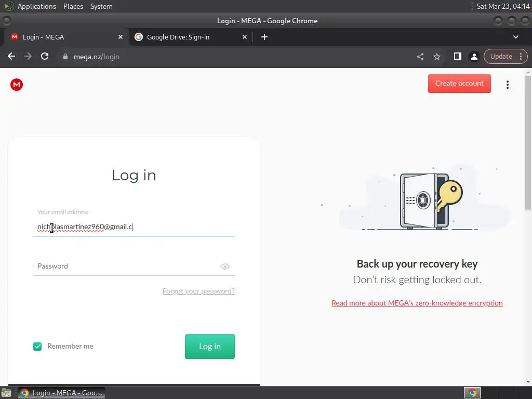Open the Chrome side panel icon

coord(457,56)
